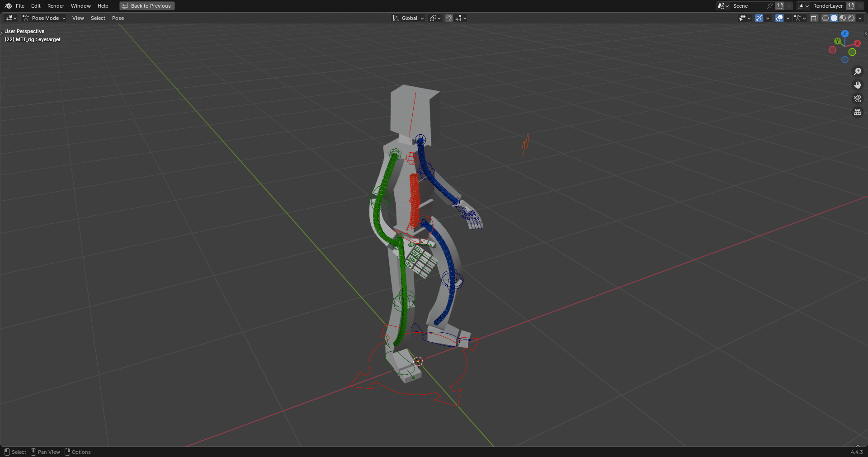Switch to orthographic view grid icon
868x457 pixels.
click(857, 112)
